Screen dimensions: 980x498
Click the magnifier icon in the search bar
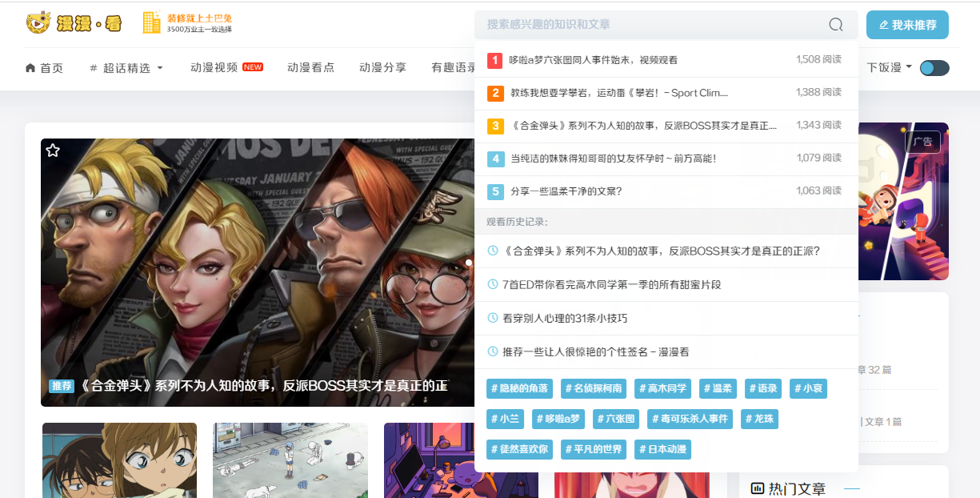(835, 25)
